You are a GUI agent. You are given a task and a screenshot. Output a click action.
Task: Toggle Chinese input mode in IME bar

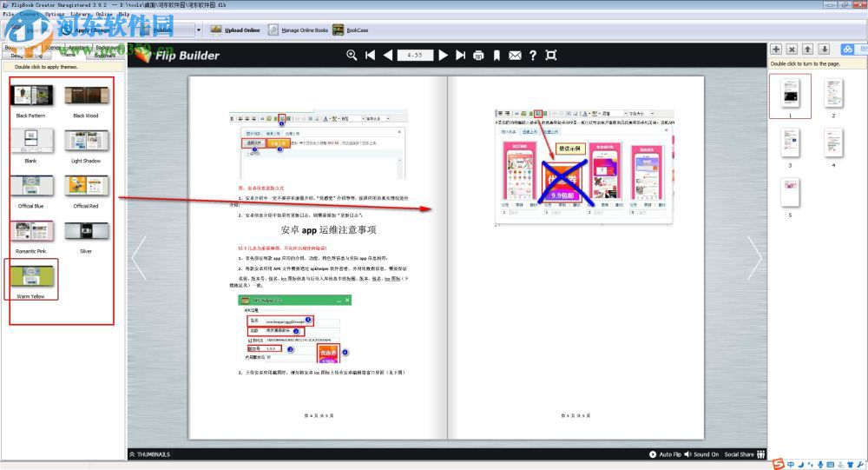pos(791,465)
